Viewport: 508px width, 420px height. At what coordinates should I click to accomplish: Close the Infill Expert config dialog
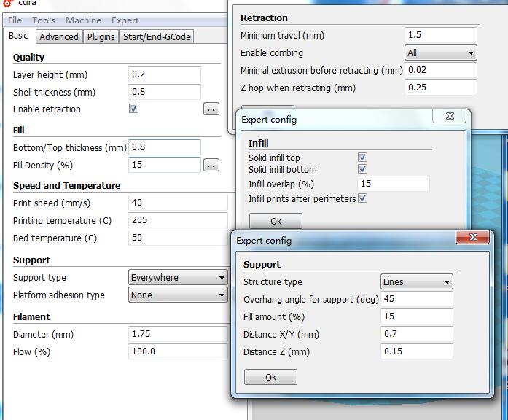click(x=450, y=116)
